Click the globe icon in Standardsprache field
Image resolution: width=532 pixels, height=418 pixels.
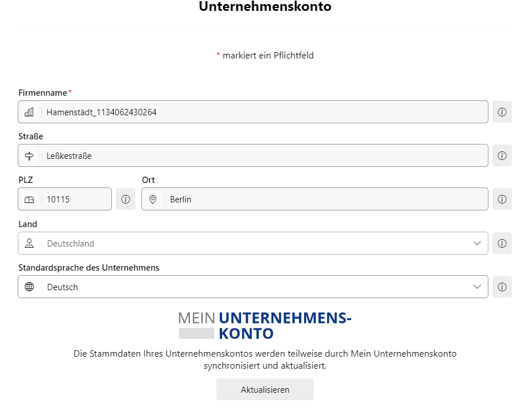click(x=29, y=287)
